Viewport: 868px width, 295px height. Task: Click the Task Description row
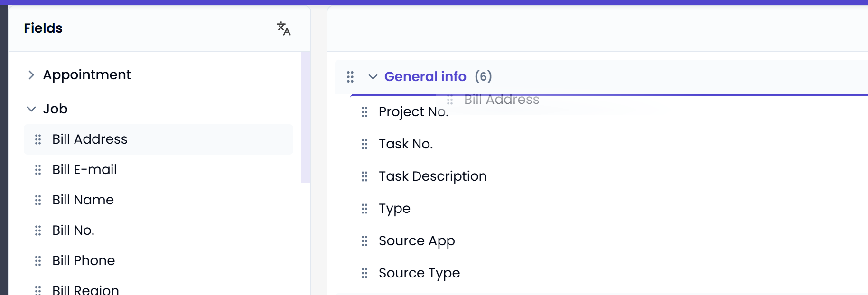pos(609,176)
